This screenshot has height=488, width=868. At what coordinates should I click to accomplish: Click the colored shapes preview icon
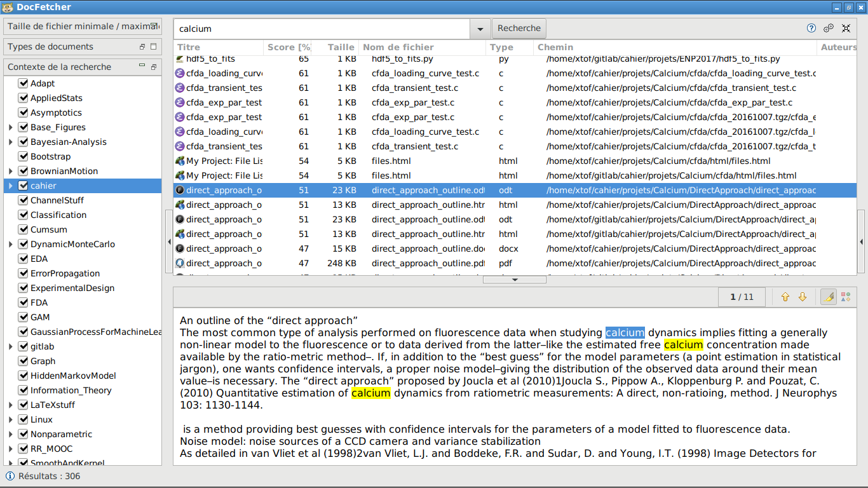tap(845, 297)
